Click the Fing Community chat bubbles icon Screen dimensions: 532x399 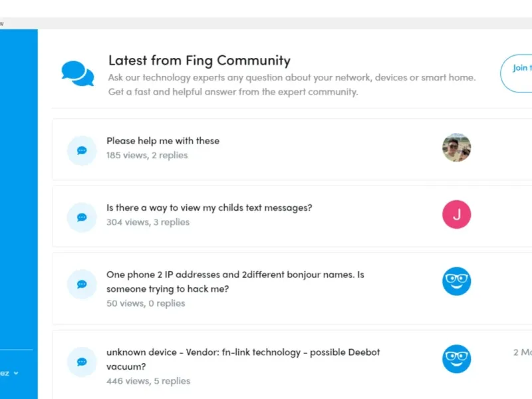tap(78, 73)
